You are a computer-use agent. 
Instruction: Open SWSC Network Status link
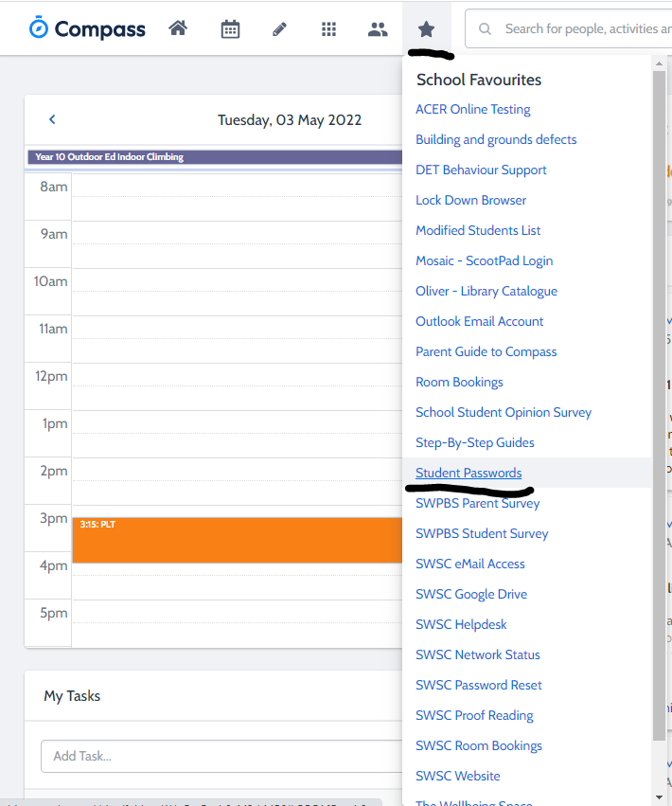(x=477, y=655)
